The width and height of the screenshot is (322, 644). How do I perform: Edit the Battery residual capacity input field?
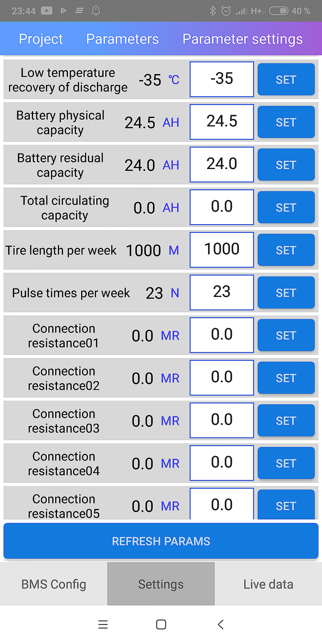222,164
